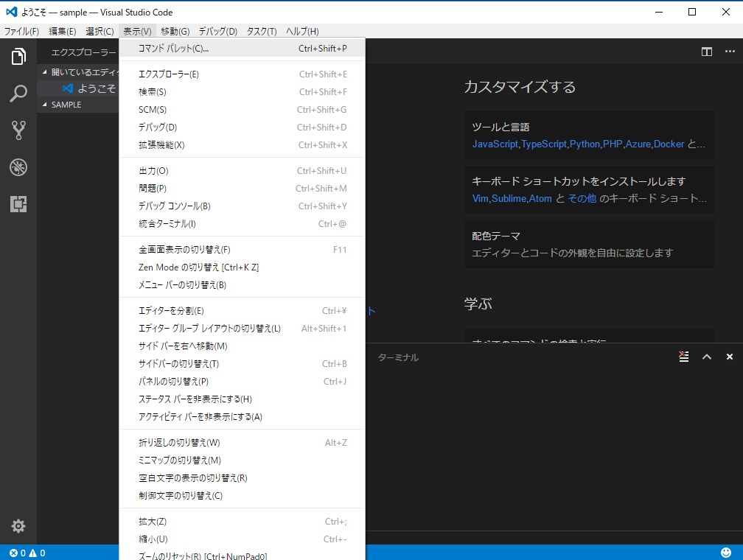Collapse the SAMPLE folder section
The width and height of the screenshot is (743, 560).
(78, 105)
